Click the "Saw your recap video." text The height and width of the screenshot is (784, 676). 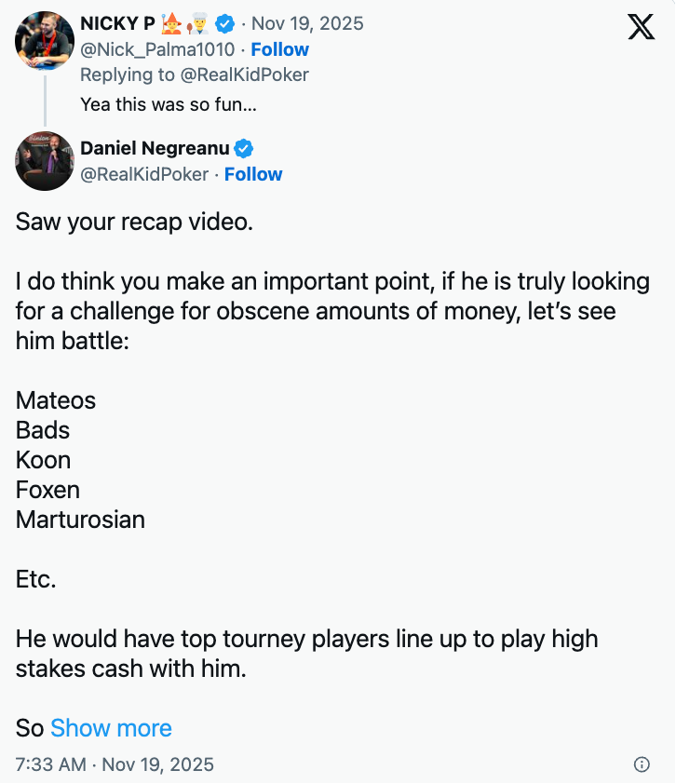tap(134, 223)
